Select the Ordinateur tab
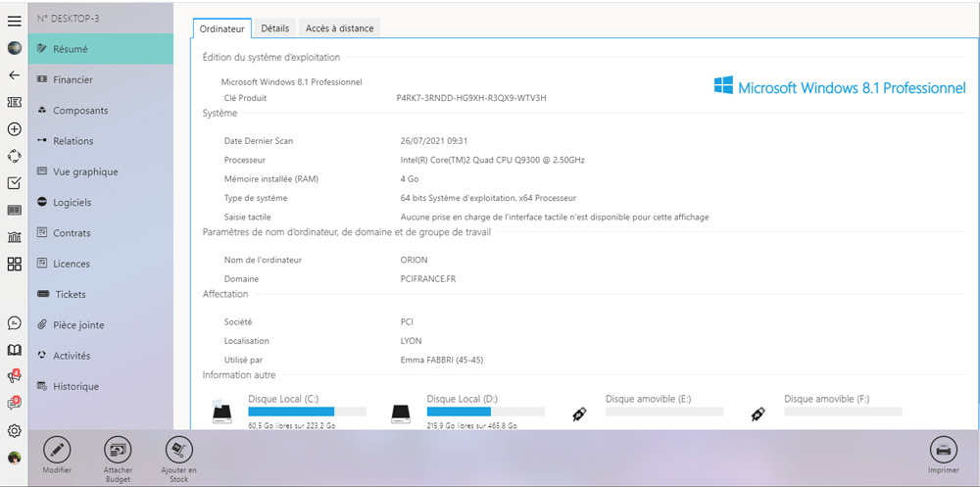The height and width of the screenshot is (487, 980). click(x=221, y=28)
